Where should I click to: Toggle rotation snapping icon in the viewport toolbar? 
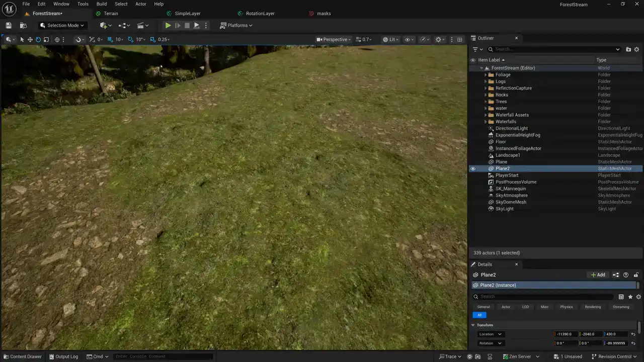[131, 40]
